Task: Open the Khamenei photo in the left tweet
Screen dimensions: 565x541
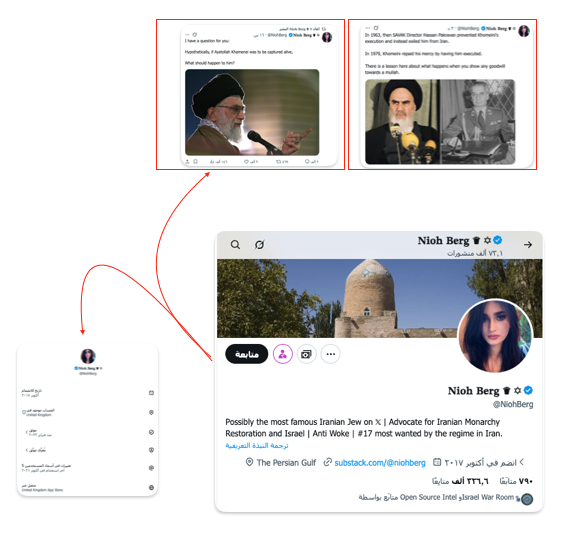Action: (252, 112)
